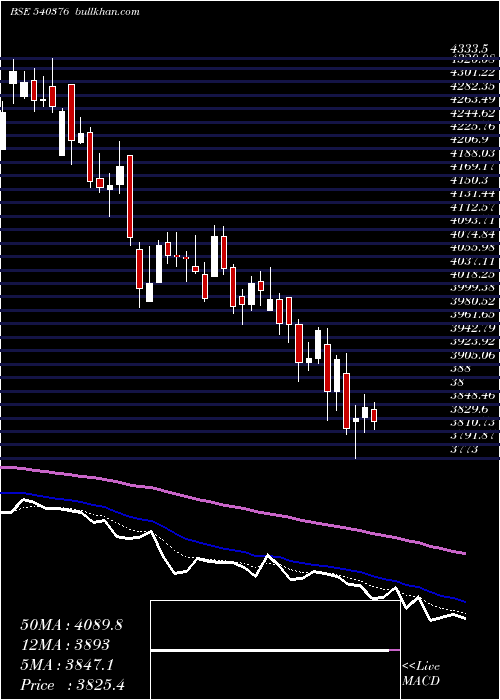Click the price axis label '3773'
Screen dimensions: 500x700
point(464,450)
